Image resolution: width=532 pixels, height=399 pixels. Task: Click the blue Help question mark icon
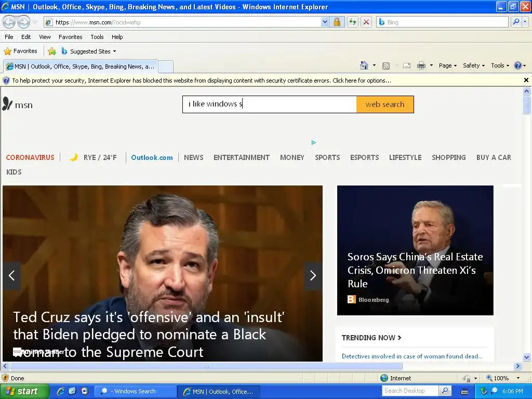tap(518, 65)
